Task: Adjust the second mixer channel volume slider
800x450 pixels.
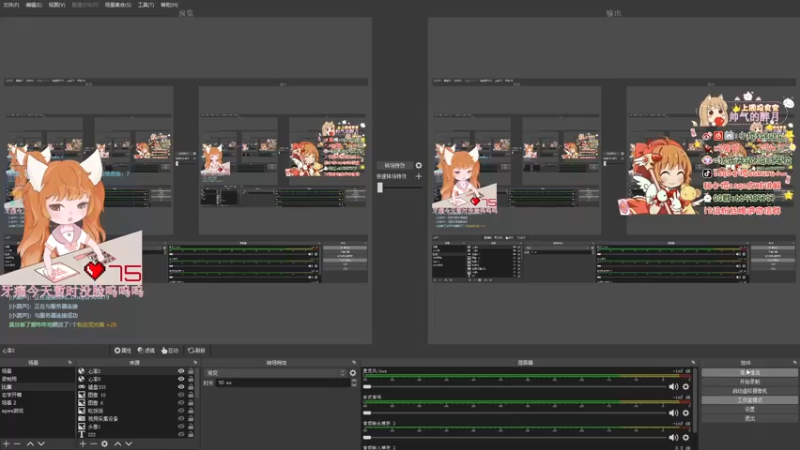Action: pyautogui.click(x=514, y=413)
